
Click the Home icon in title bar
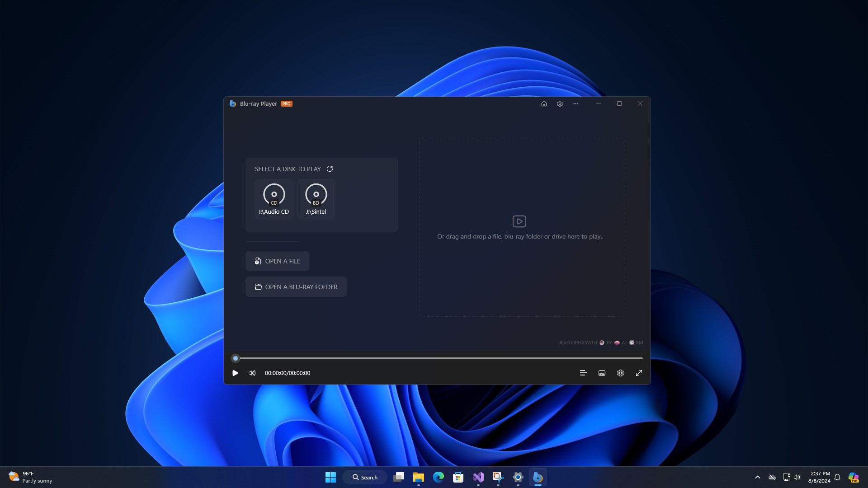544,103
